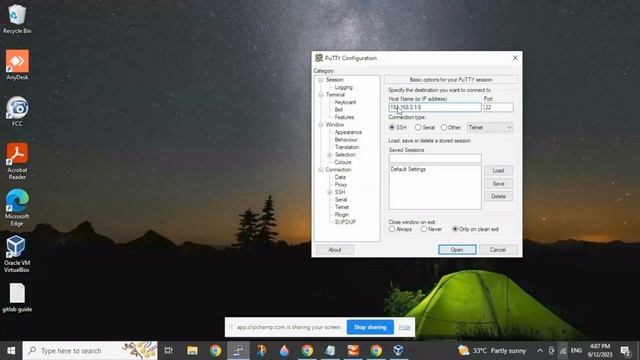Focus the Port input field

pos(498,107)
